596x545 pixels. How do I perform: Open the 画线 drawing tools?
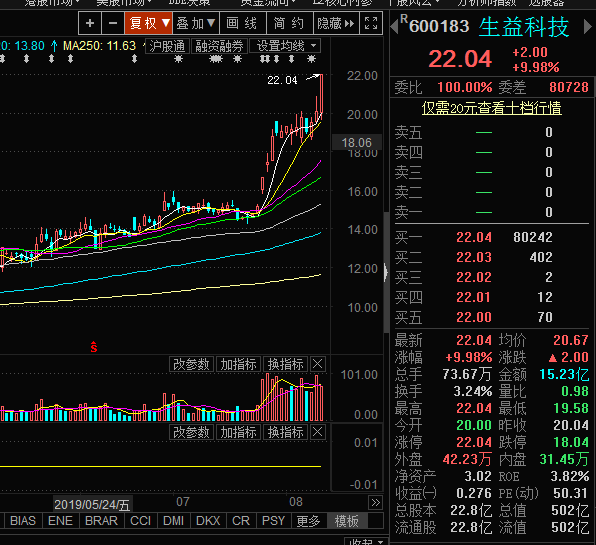(x=242, y=23)
